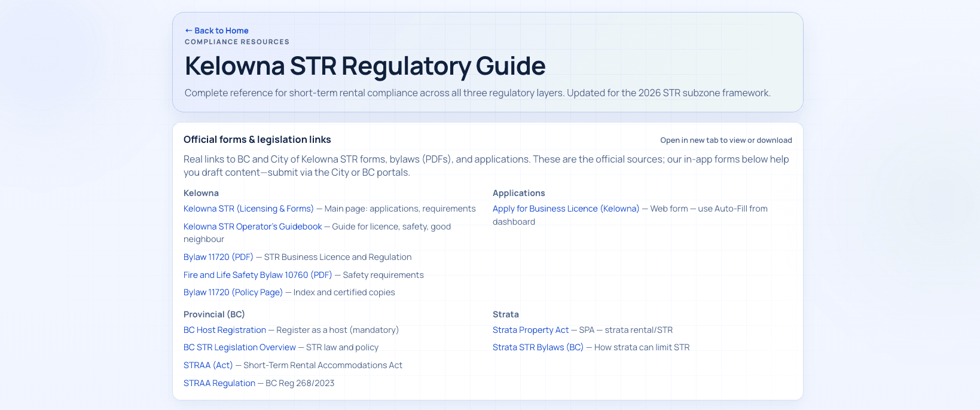Open the Strata Property Act link
This screenshot has width=980, height=410.
click(530, 330)
